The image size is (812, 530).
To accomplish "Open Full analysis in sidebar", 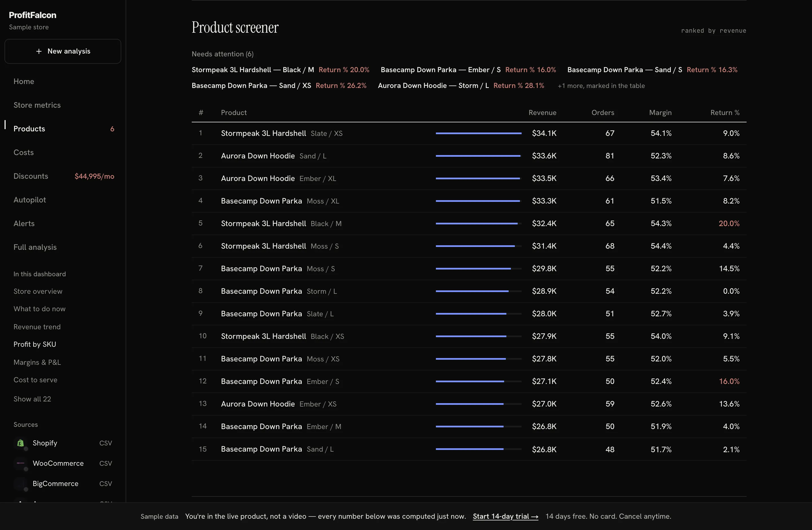I will (x=35, y=247).
